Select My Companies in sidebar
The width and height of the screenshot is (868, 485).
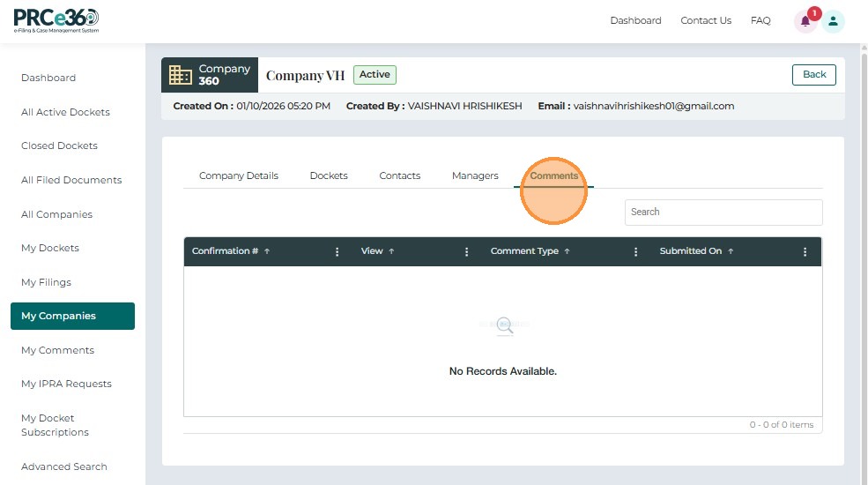coord(72,317)
